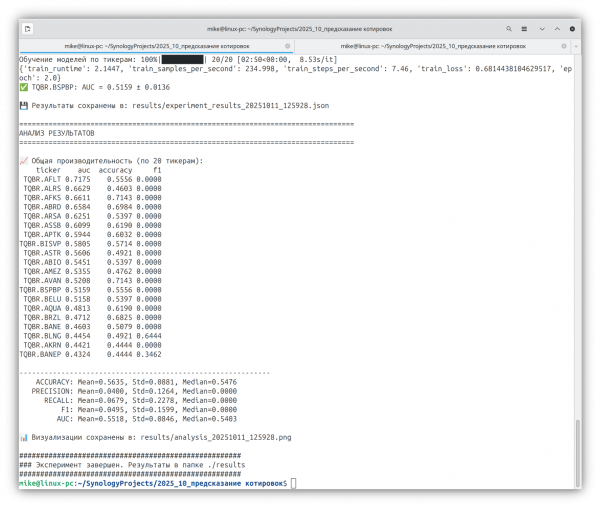The width and height of the screenshot is (600, 508).
Task: Open a new terminal tab
Action: [26, 31]
